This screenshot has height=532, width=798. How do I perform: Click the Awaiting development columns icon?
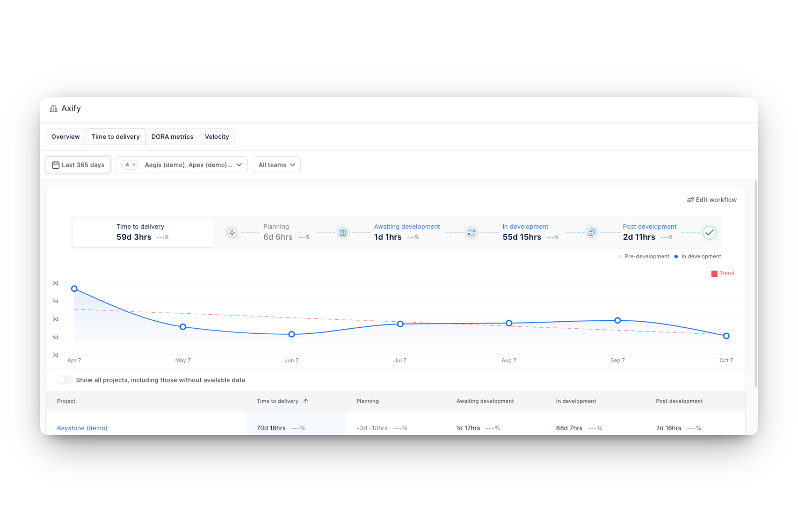(342, 233)
